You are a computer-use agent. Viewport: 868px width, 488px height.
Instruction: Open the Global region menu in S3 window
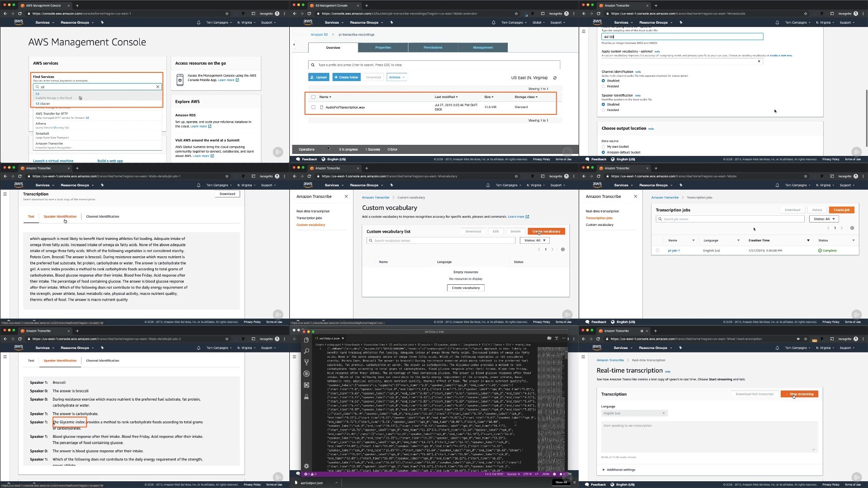click(x=538, y=23)
